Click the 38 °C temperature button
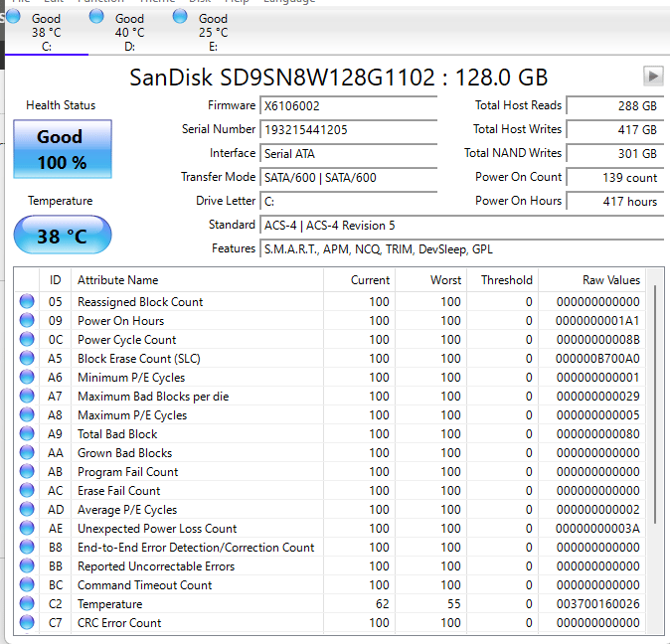 (x=63, y=235)
